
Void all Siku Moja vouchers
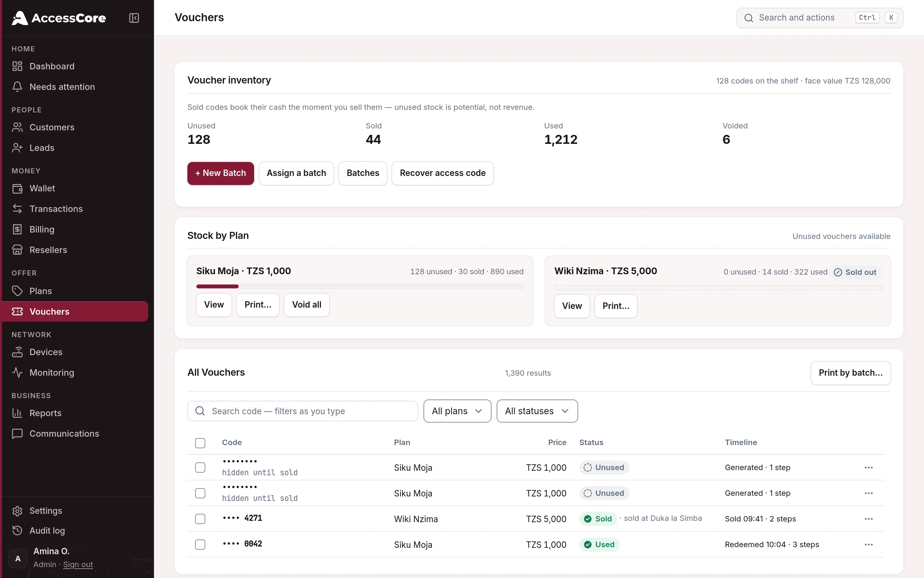coord(307,305)
